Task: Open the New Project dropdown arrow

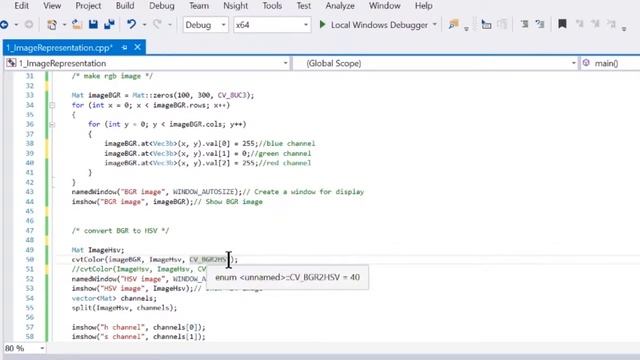Action: coord(64,25)
